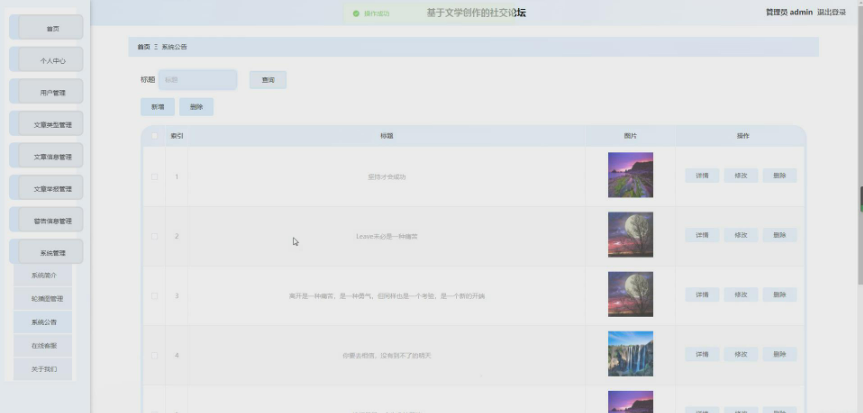Click 删除 for row 3
The image size is (863, 413).
(779, 295)
